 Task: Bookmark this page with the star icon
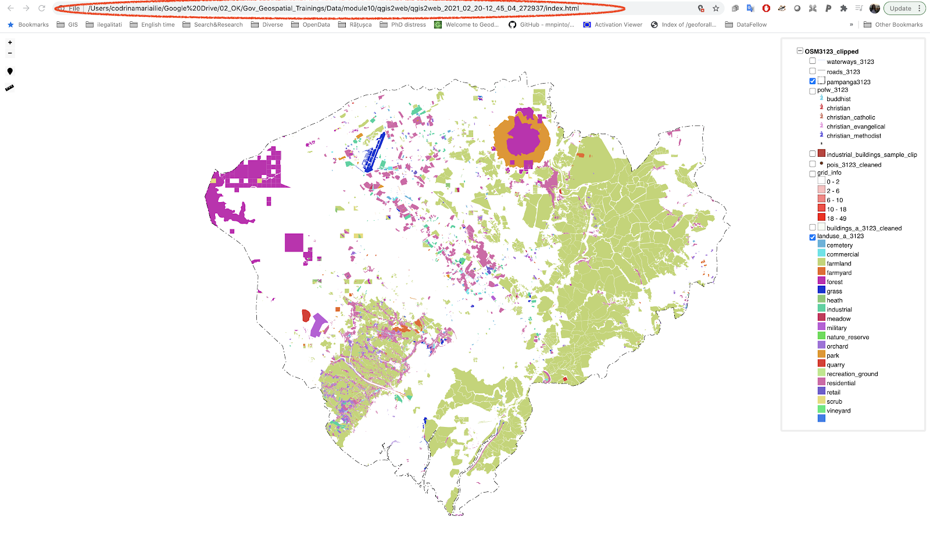point(716,9)
